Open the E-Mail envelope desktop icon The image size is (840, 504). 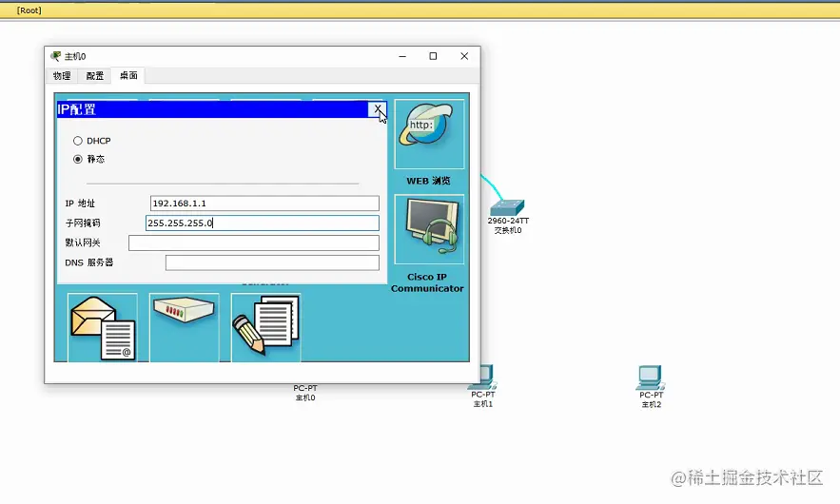103,327
